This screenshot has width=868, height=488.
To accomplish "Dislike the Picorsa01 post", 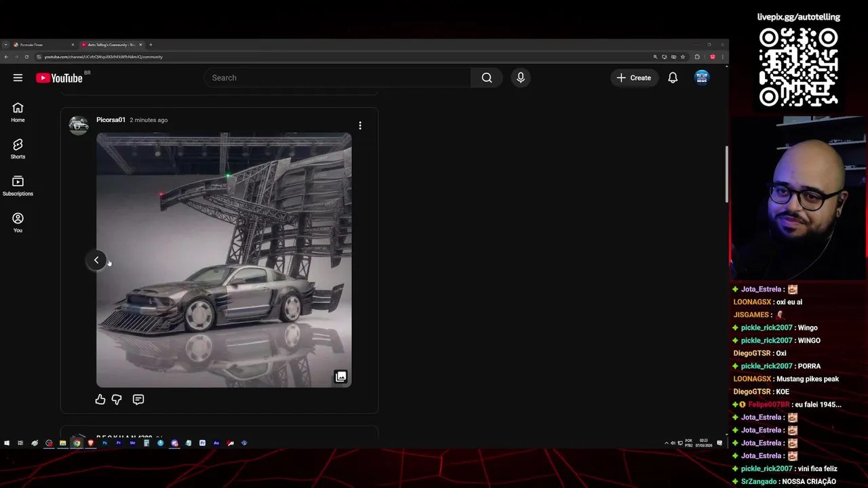I will coord(117,400).
